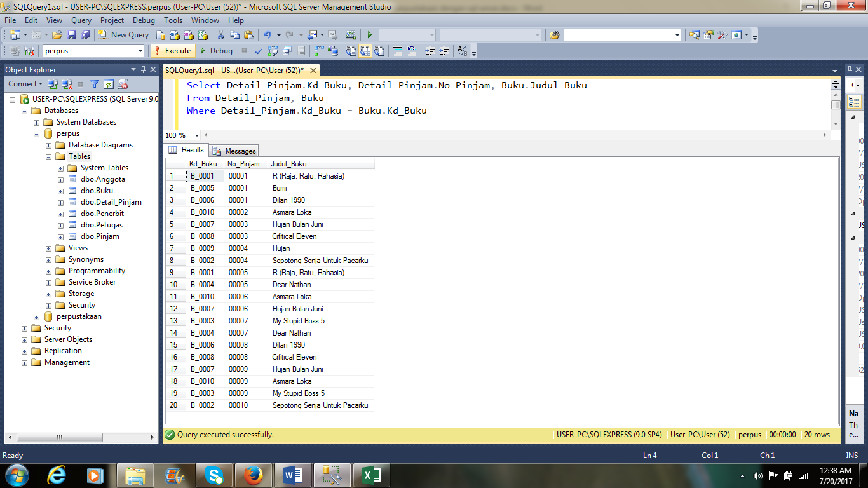Click the Increase Indent toolbar icon
This screenshot has width=868, height=488.
point(445,50)
